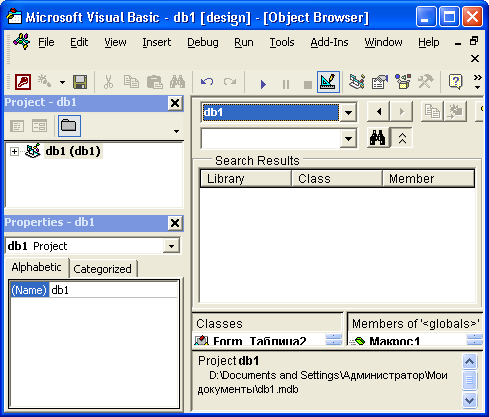Viewport: 489px width, 417px height.
Task: Open the Help menu
Action: [429, 42]
